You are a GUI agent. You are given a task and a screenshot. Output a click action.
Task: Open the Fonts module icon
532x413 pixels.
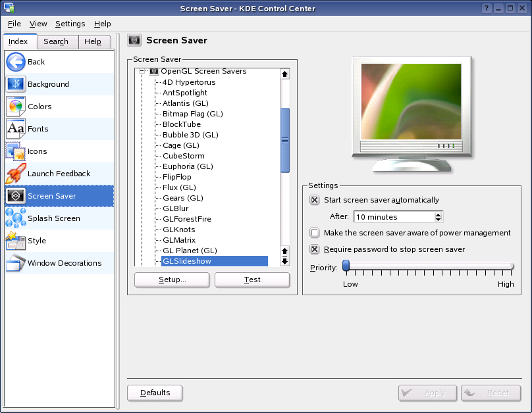click(x=16, y=129)
